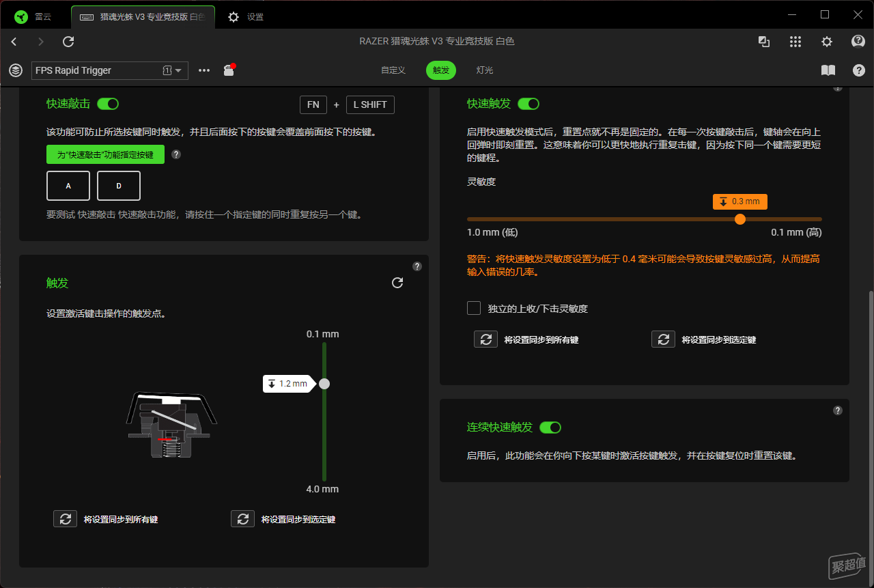Click the 触发 section heading
This screenshot has width=874, height=588.
57,283
